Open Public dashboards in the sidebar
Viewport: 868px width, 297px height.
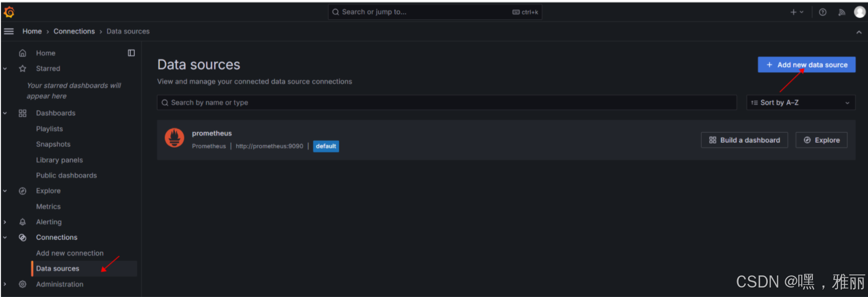point(67,175)
